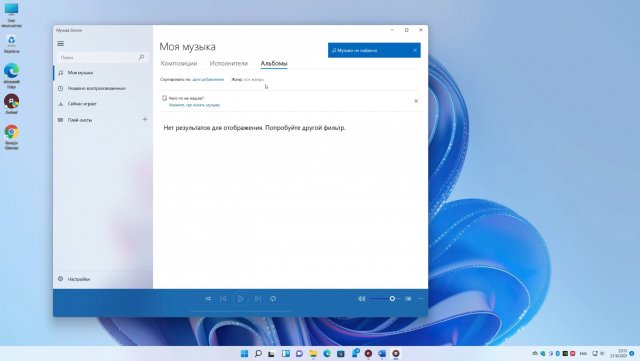Open Microsoft Store on taskbar
Image resolution: width=640 pixels, height=361 pixels.
click(x=341, y=354)
